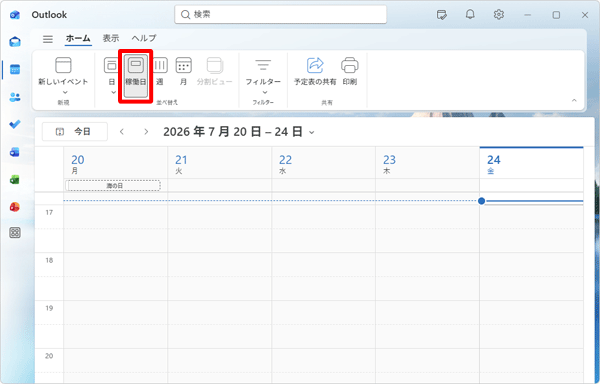Image resolution: width=600 pixels, height=384 pixels.
Task: Open the settings gear icon
Action: tap(499, 15)
